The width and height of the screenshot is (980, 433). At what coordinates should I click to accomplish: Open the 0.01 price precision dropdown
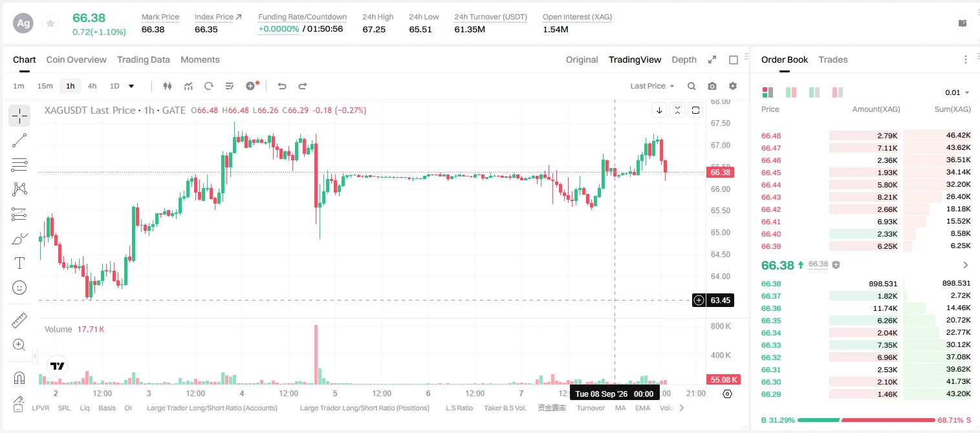coord(957,92)
